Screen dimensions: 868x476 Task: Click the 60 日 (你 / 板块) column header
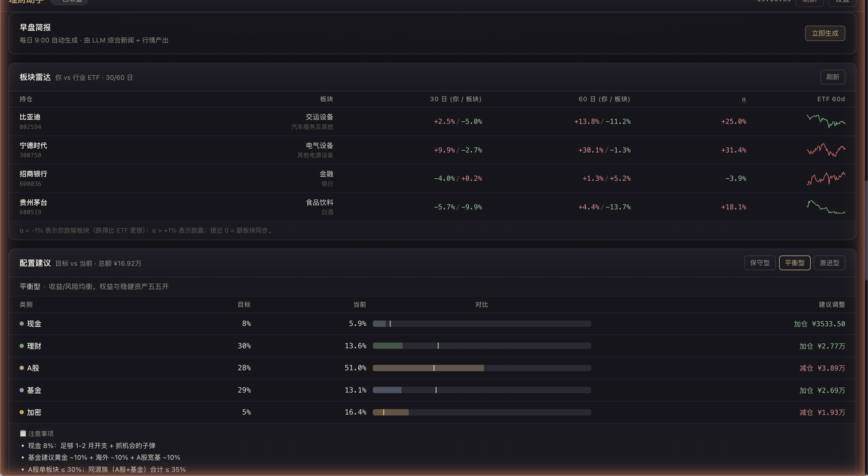tap(605, 99)
